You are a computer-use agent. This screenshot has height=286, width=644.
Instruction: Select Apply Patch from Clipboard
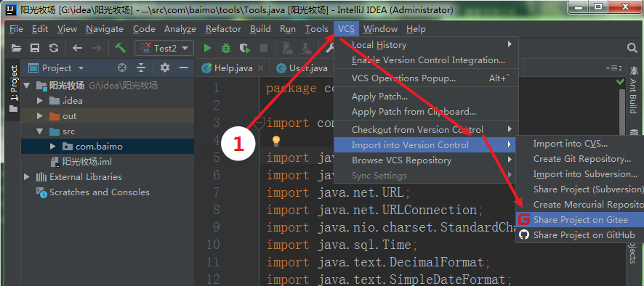pyautogui.click(x=427, y=112)
